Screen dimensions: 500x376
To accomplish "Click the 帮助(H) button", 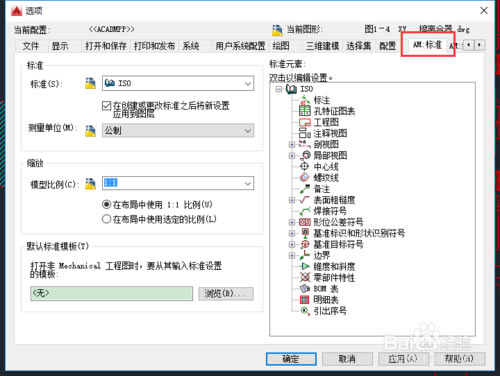I will pyautogui.click(x=460, y=359).
